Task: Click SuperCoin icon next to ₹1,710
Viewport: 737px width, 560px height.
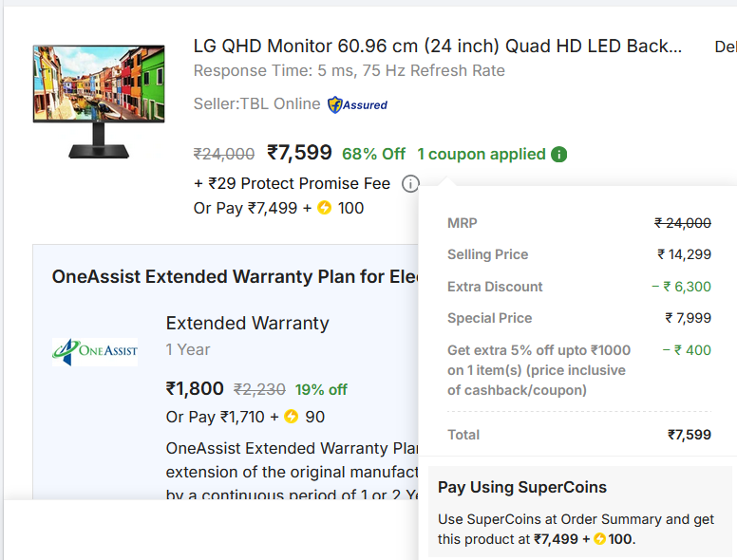Action: click(x=292, y=417)
